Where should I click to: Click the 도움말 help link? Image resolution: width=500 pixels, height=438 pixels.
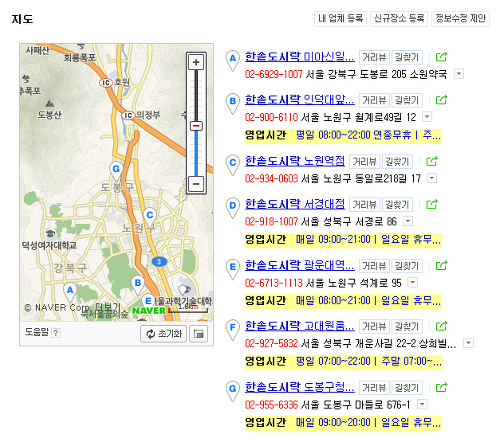pos(37,332)
